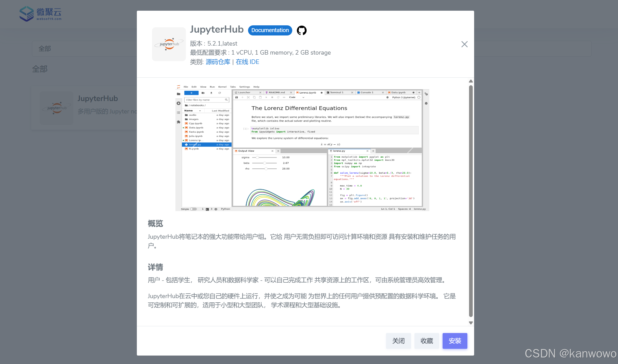
Task: Toggle the Simple switch in JupyterLab screenshot
Action: pyautogui.click(x=193, y=209)
